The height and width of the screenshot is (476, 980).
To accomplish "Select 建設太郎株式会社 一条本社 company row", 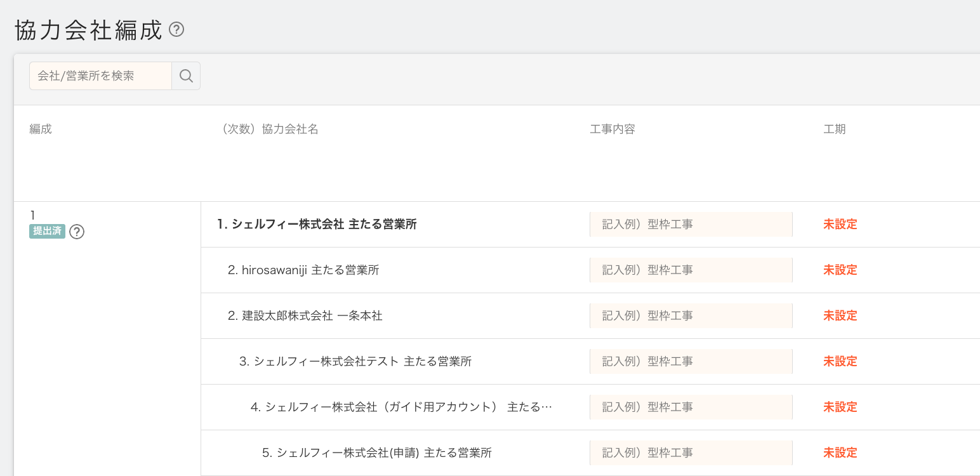I will pyautogui.click(x=305, y=315).
